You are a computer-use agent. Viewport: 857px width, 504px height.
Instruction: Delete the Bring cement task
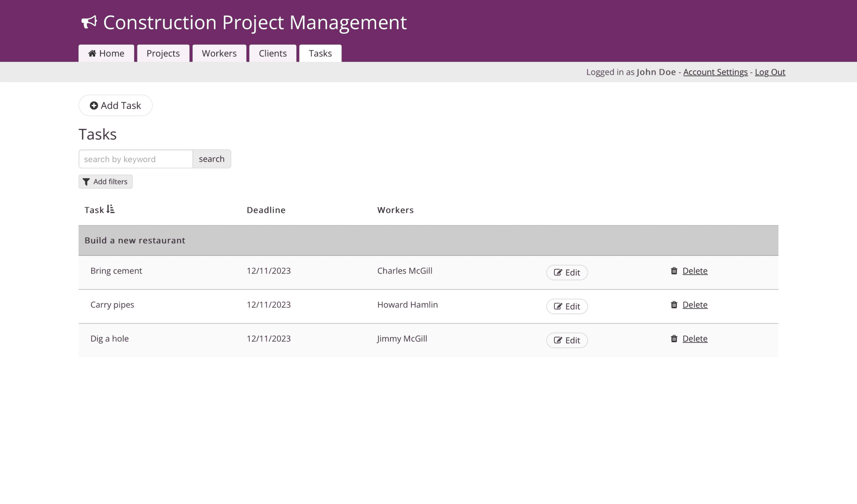coord(695,271)
